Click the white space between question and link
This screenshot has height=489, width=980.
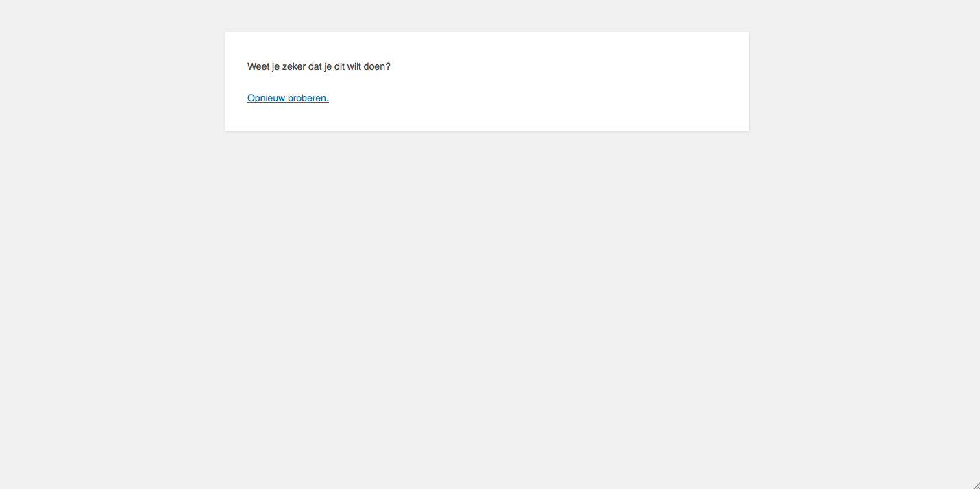[411, 82]
